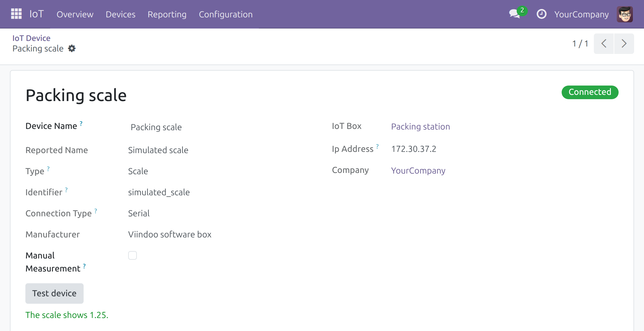
Task: Open the conversations messages icon
Action: click(515, 14)
